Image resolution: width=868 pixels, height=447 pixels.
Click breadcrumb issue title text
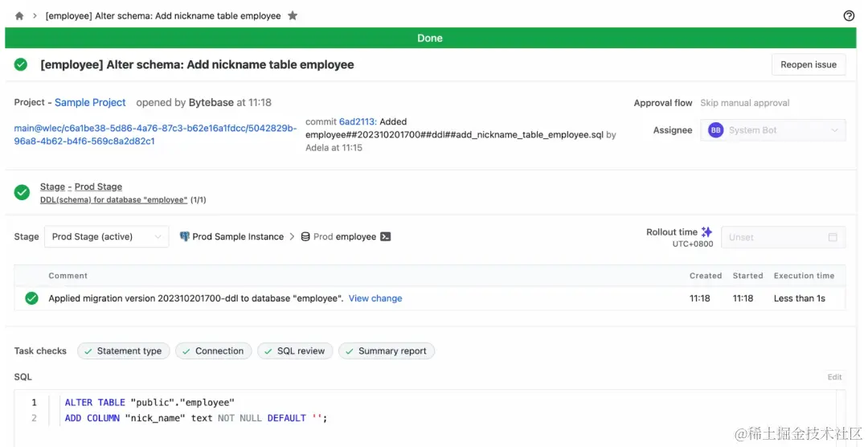pyautogui.click(x=163, y=16)
